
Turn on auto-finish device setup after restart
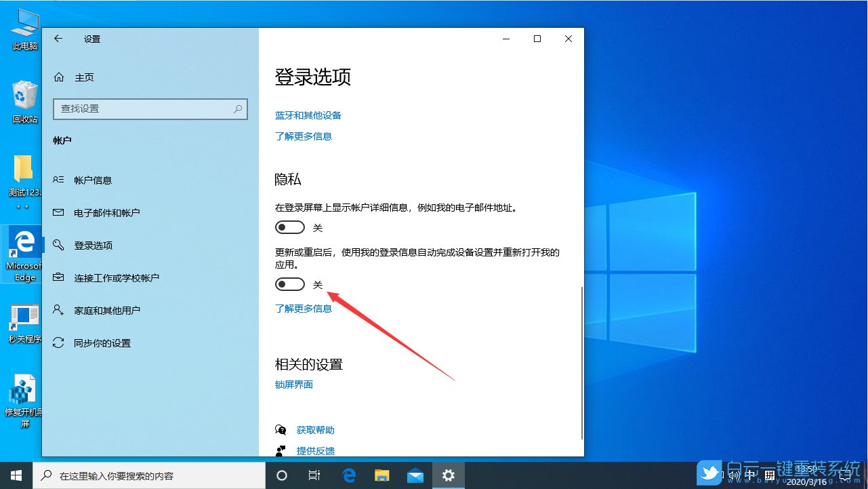click(290, 284)
